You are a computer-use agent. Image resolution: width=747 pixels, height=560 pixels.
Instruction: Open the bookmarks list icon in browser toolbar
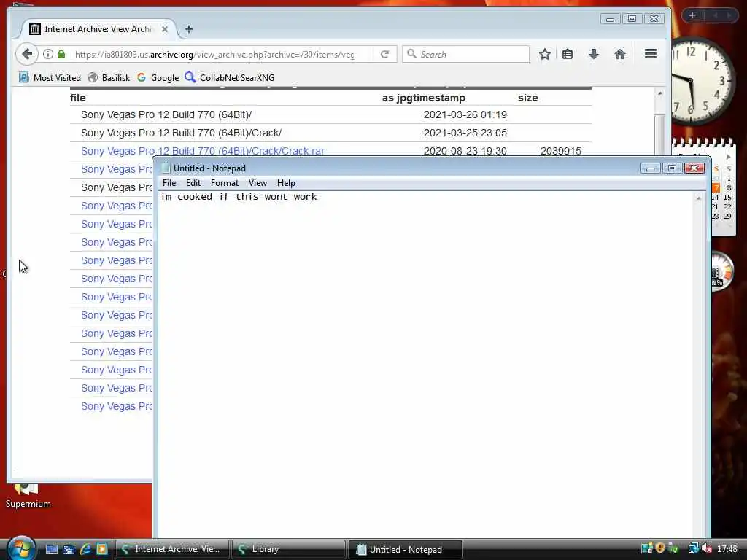568,54
